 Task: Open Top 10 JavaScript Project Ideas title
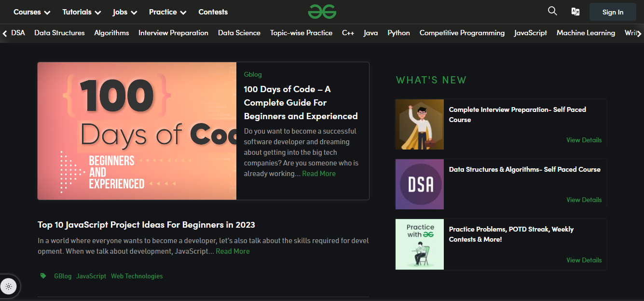pyautogui.click(x=146, y=225)
